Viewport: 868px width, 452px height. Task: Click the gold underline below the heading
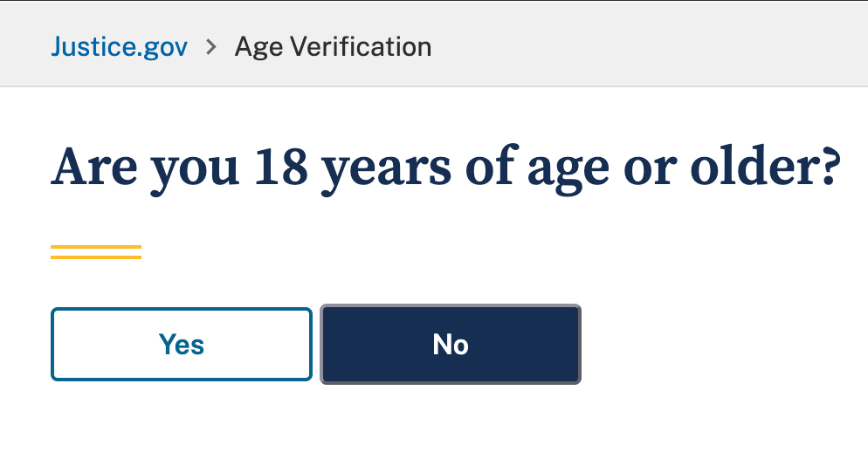(x=96, y=253)
